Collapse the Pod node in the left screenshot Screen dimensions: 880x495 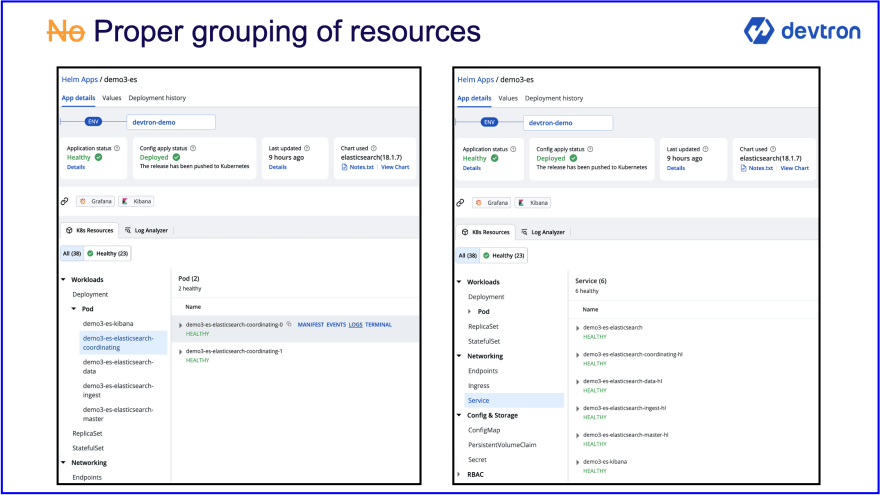click(74, 309)
